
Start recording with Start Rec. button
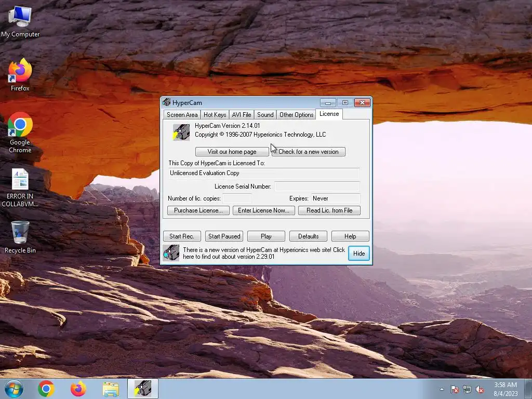click(182, 236)
